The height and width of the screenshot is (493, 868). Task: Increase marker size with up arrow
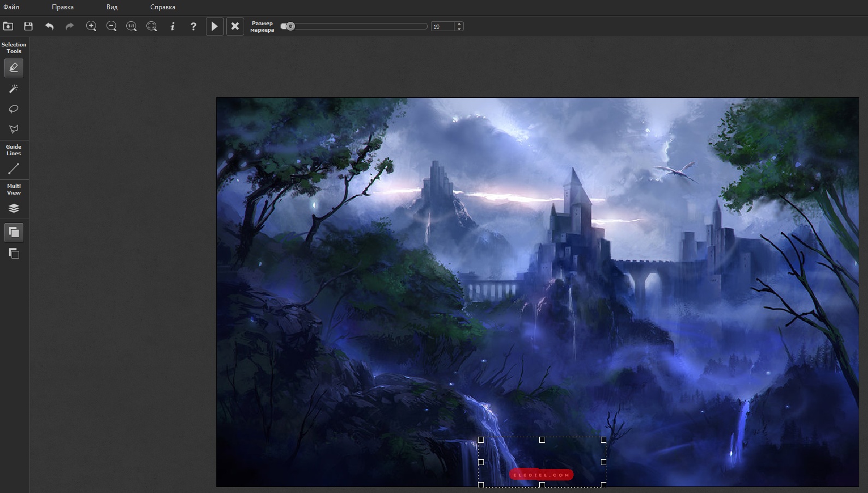[459, 24]
